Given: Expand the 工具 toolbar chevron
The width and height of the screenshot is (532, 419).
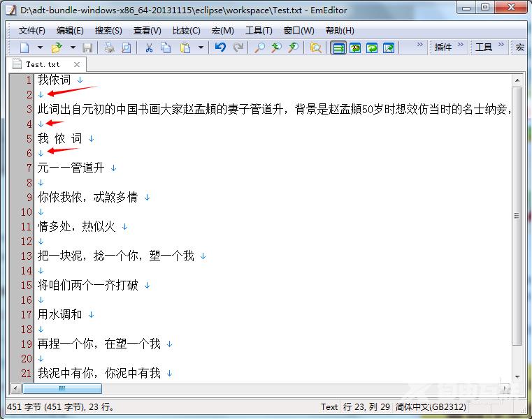Looking at the screenshot, I should (501, 45).
